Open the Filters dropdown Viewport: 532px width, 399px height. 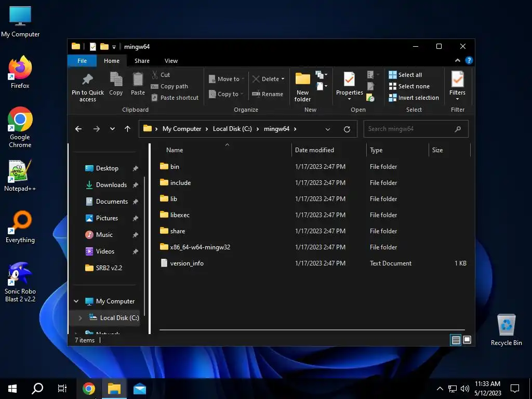pos(457,87)
